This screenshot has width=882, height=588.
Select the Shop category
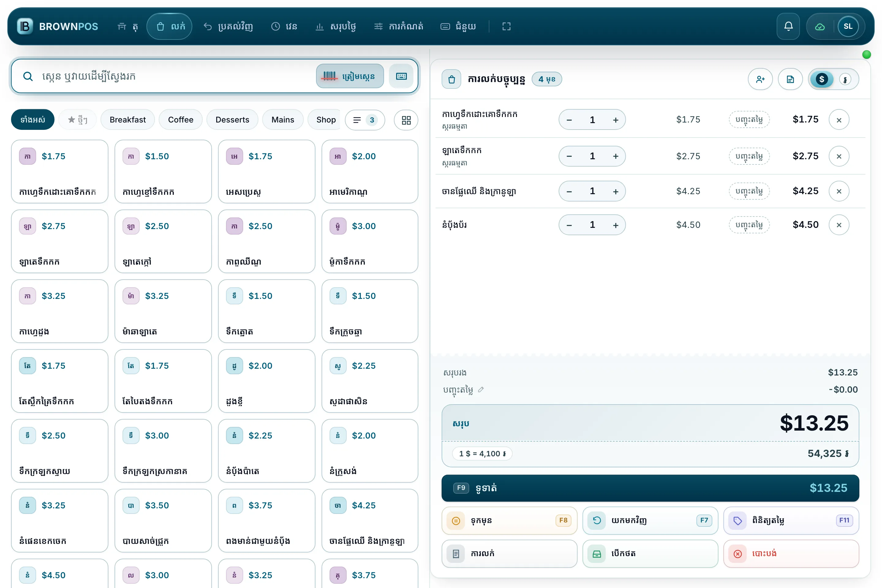pyautogui.click(x=325, y=120)
